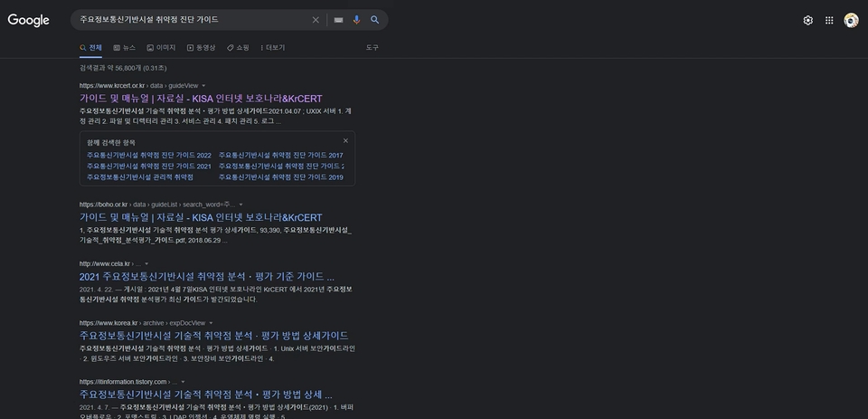This screenshot has height=419, width=868.
Task: Select related search '취약점 진단 가이드 2021'
Action: click(149, 167)
